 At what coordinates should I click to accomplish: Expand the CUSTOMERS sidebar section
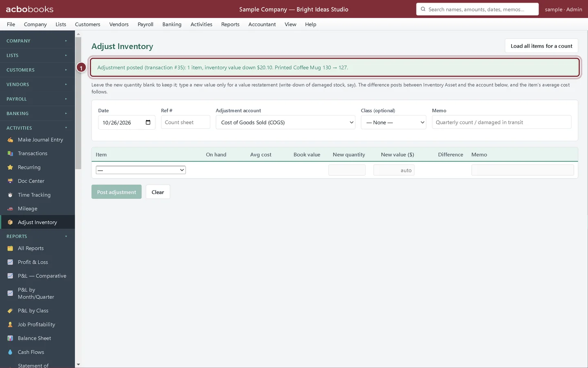[37, 70]
